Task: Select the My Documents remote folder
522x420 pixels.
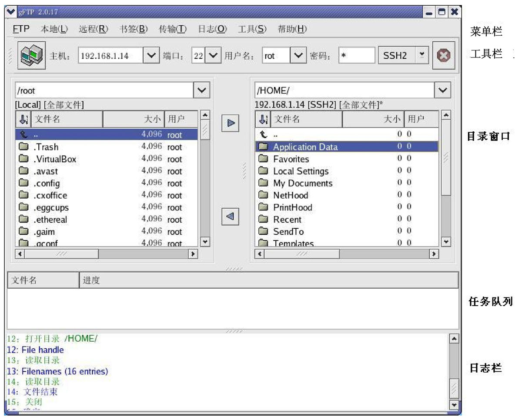Action: pos(302,183)
